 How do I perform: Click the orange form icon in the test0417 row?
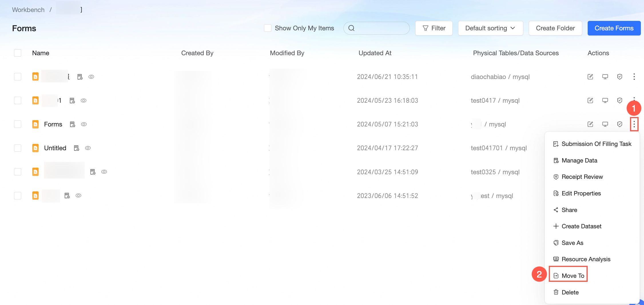coord(35,100)
